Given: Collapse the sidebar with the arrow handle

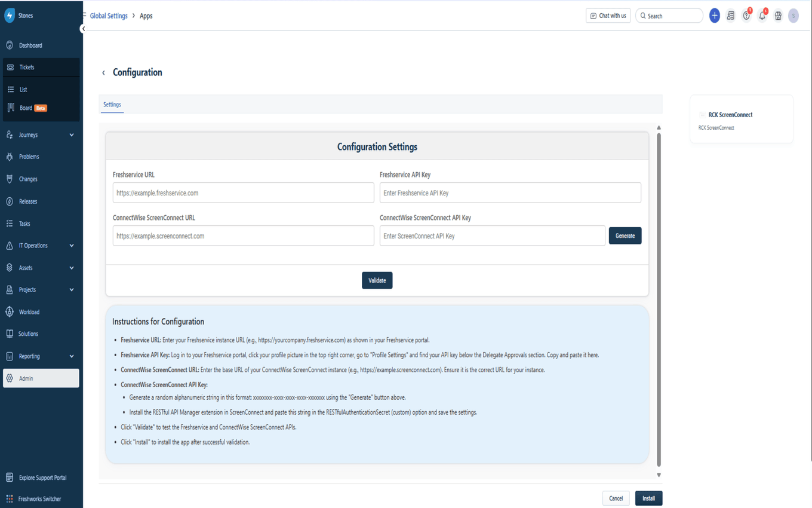Looking at the screenshot, I should 83,29.
